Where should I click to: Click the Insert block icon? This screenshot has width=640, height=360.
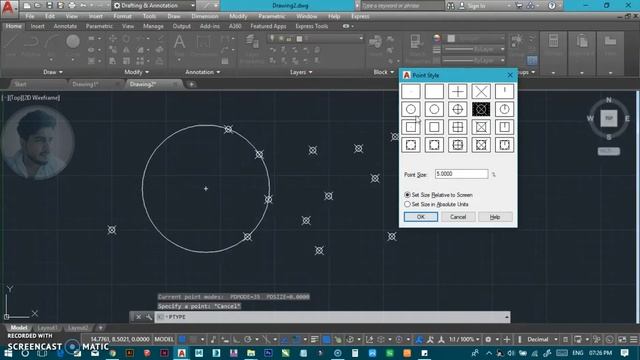tap(375, 42)
